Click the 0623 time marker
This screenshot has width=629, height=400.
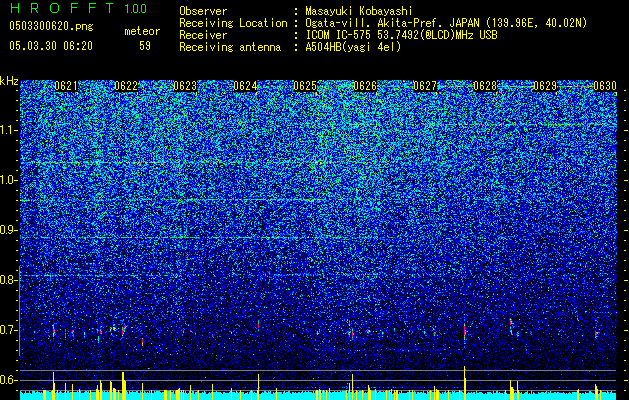[185, 86]
